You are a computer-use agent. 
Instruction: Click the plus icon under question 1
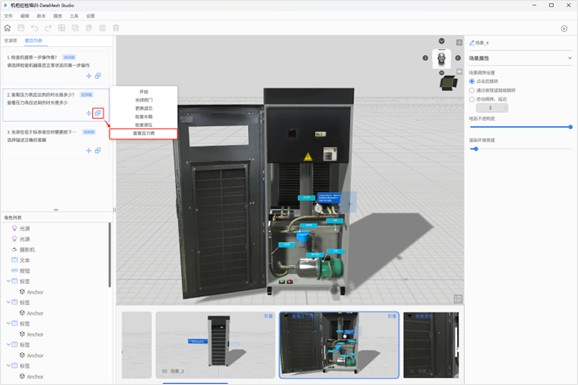coord(88,76)
